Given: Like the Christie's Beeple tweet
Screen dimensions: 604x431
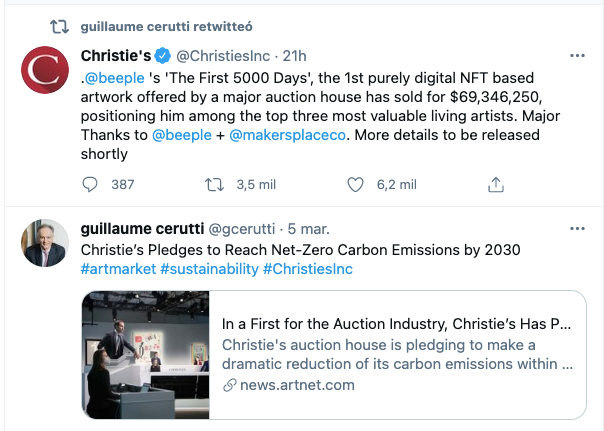Looking at the screenshot, I should click(355, 185).
